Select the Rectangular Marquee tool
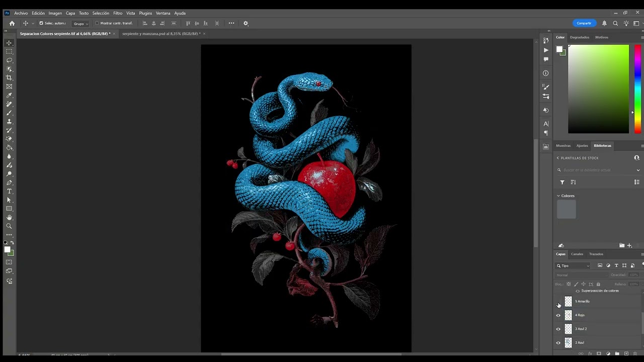Viewport: 644px width, 362px height. 9,51
